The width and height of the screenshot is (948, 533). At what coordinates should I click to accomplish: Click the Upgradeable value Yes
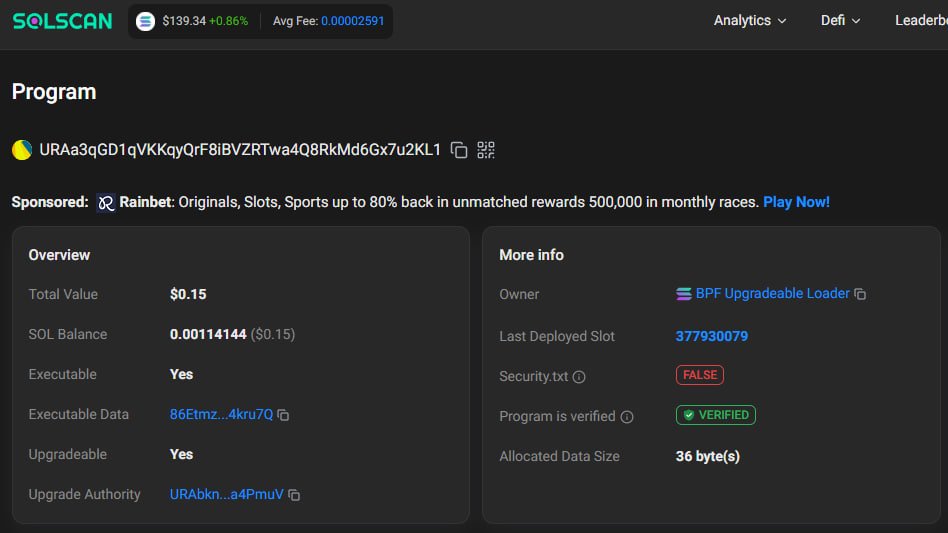click(181, 454)
